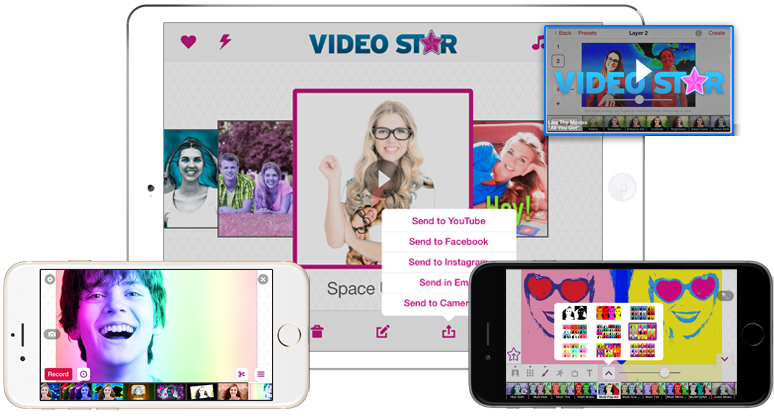Select the Color Music effect thumbnail
Viewport: 774px width, 420px height.
point(724,390)
